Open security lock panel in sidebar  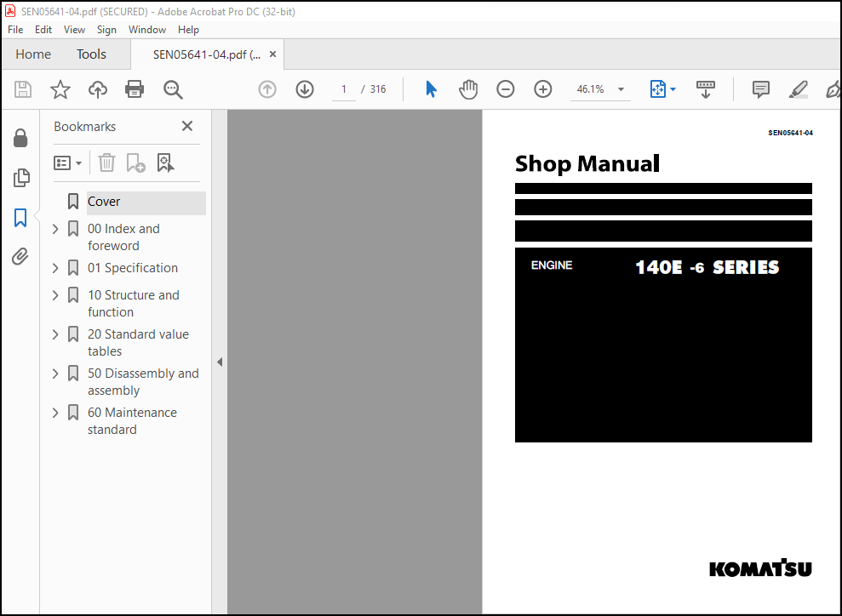tap(20, 138)
